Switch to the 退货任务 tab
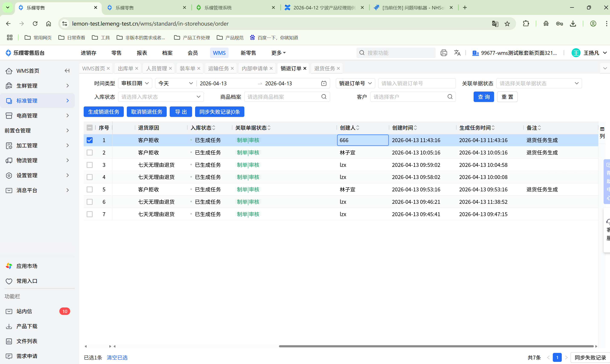610x364 pixels. pyautogui.click(x=324, y=68)
